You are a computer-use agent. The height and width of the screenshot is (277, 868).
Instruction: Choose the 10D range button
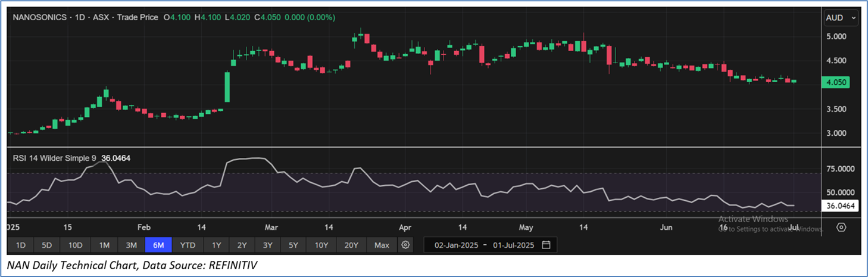click(x=75, y=245)
